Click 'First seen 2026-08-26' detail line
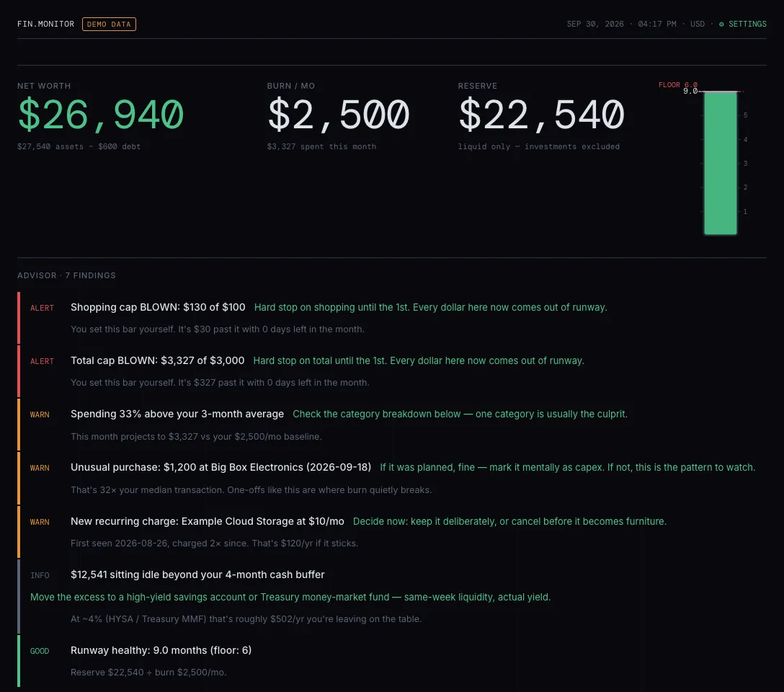Viewport: 784px width, 692px height. click(x=215, y=544)
